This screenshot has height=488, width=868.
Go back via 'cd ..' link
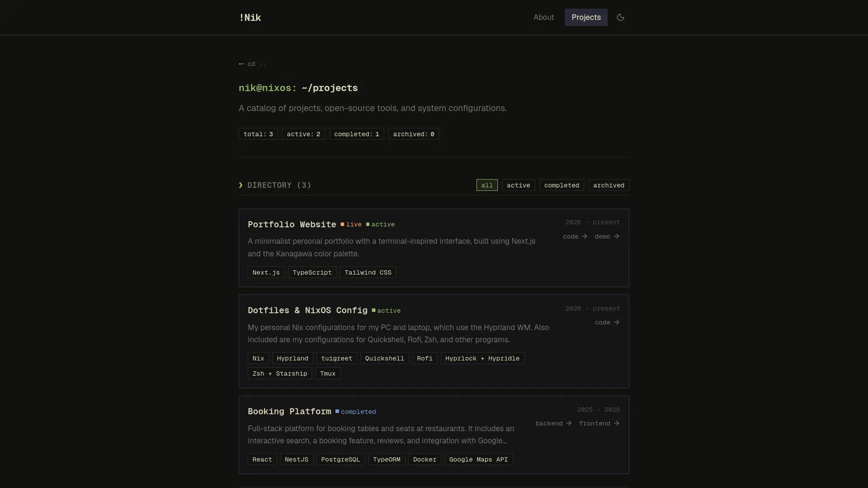[x=253, y=64]
